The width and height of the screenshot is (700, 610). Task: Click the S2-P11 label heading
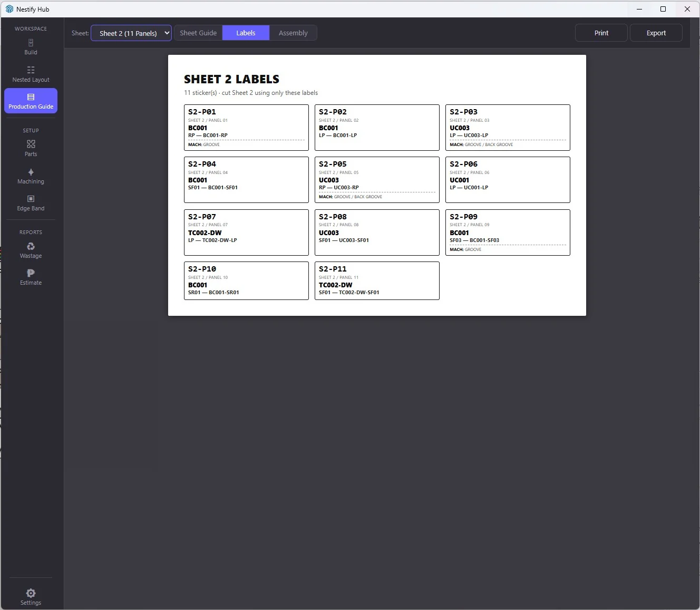pos(333,269)
